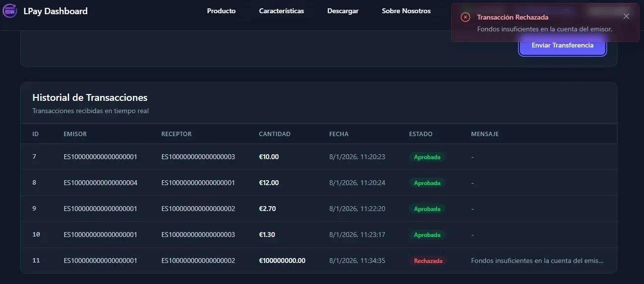This screenshot has width=644, height=284.
Task: Click the date 8/1/2026, 11:23:17
Action: 357,235
